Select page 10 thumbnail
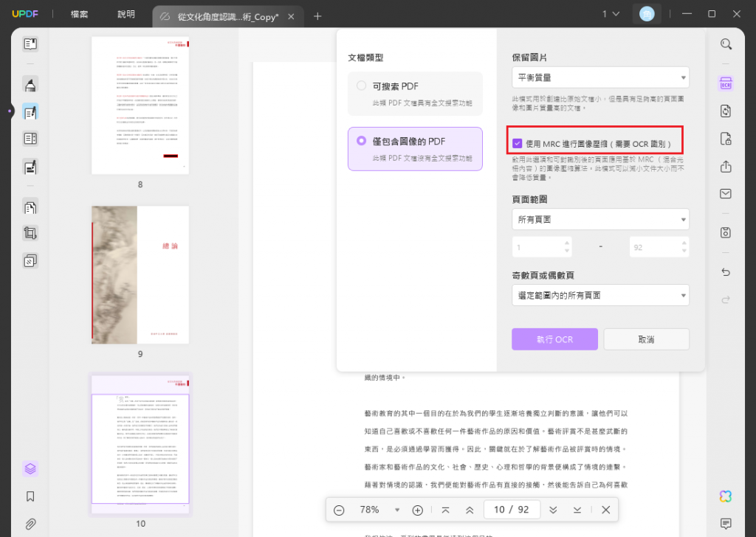 coord(140,445)
